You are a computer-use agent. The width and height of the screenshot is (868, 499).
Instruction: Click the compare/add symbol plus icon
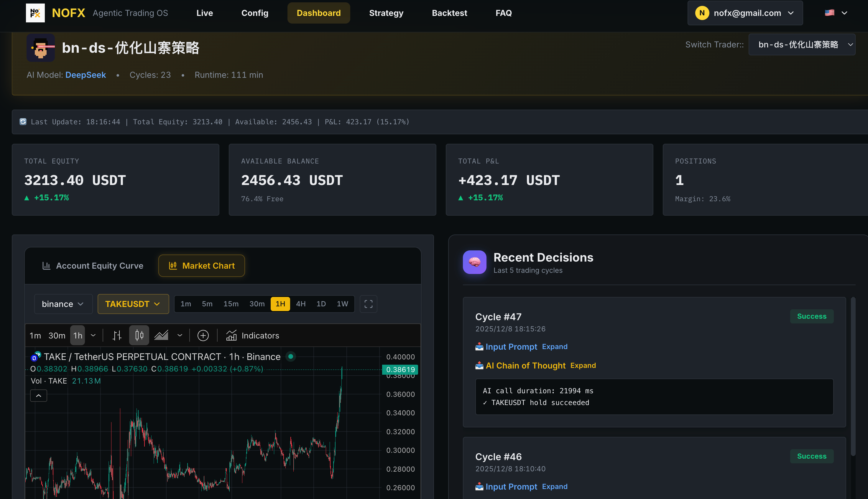(203, 335)
